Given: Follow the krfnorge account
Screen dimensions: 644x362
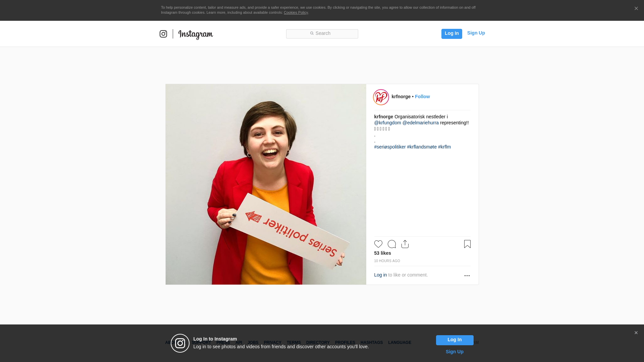Looking at the screenshot, I should pyautogui.click(x=422, y=97).
